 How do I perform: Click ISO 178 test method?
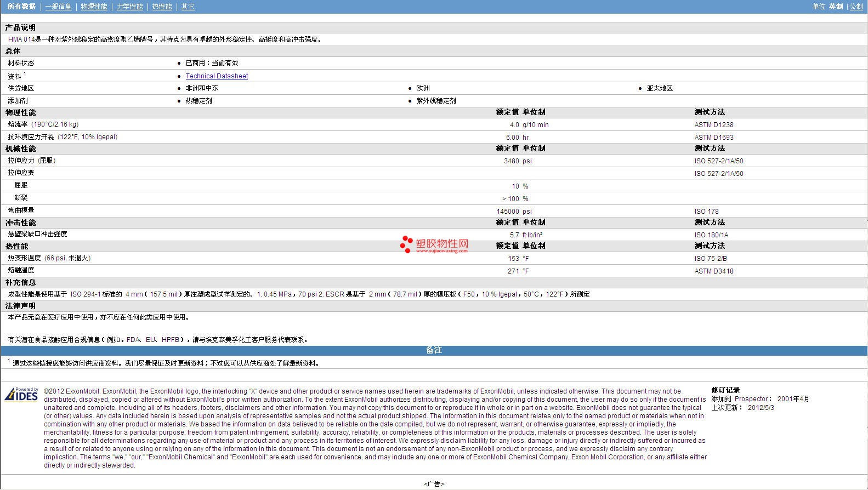(707, 212)
